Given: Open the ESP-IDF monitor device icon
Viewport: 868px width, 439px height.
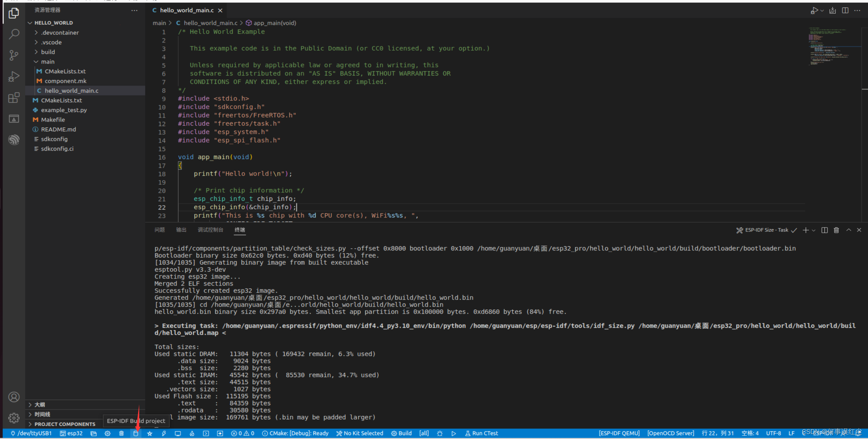Looking at the screenshot, I should [178, 433].
